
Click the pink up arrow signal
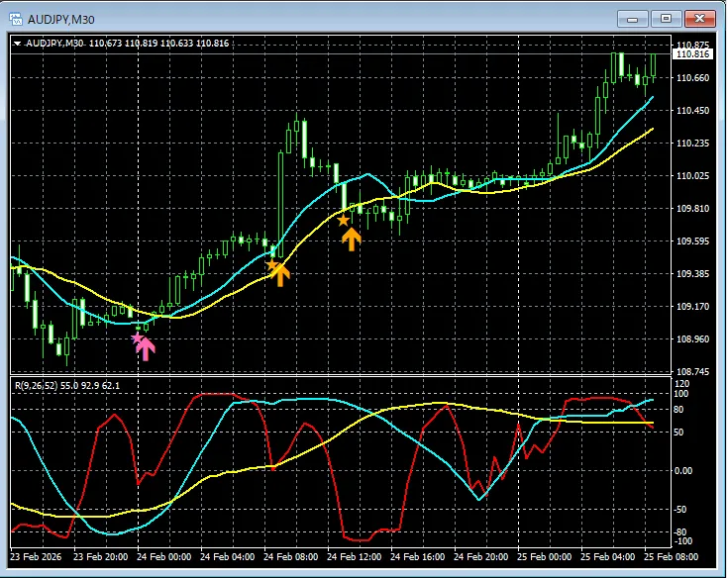coord(147,348)
